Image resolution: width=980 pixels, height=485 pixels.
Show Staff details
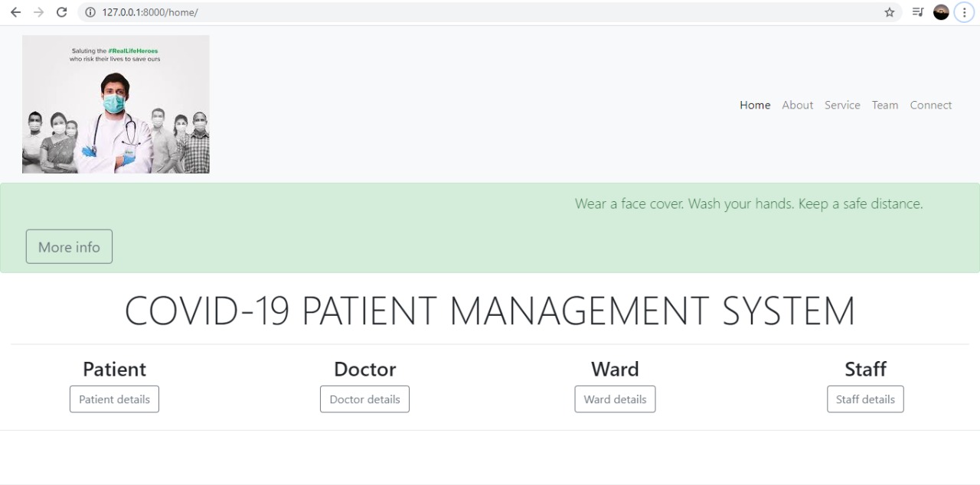[x=865, y=399]
